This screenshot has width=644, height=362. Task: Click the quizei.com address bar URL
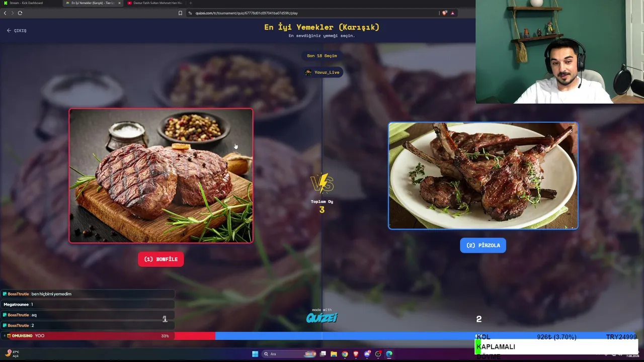coord(247,13)
